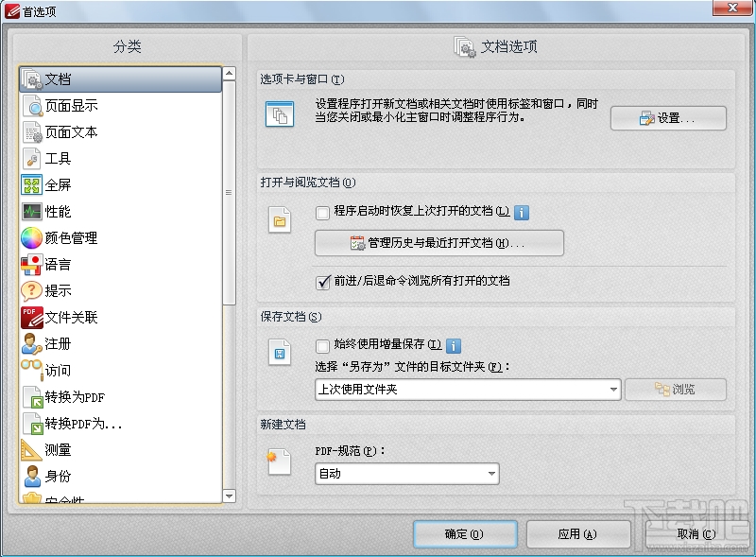This screenshot has height=557, width=756.
Task: Open the 语言 flags icon
Action: [x=32, y=265]
